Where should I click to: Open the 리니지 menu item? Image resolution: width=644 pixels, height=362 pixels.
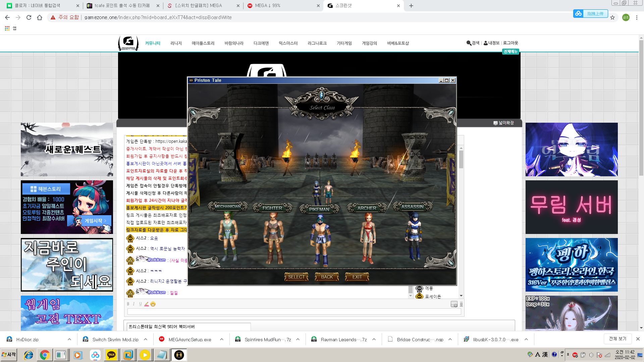click(176, 43)
